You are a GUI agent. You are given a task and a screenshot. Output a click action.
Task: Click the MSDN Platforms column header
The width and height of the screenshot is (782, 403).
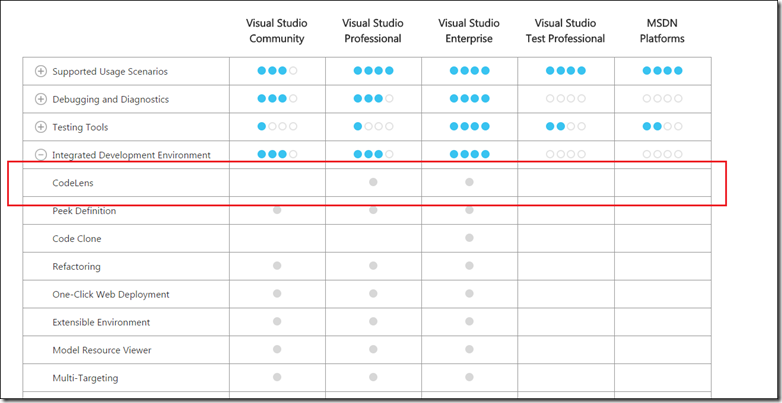tap(662, 31)
